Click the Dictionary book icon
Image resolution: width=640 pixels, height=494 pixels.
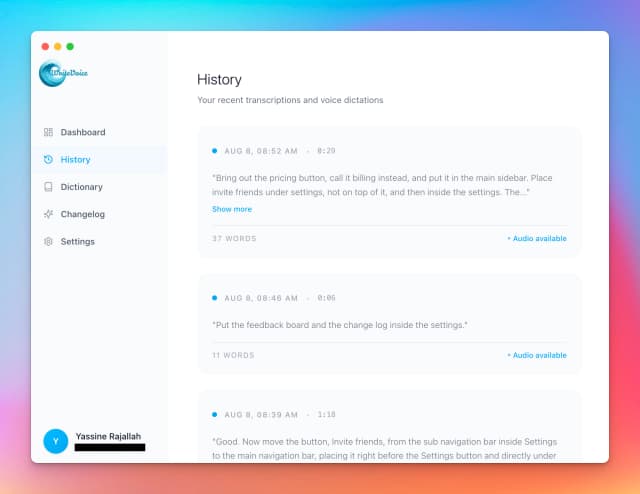tap(48, 187)
